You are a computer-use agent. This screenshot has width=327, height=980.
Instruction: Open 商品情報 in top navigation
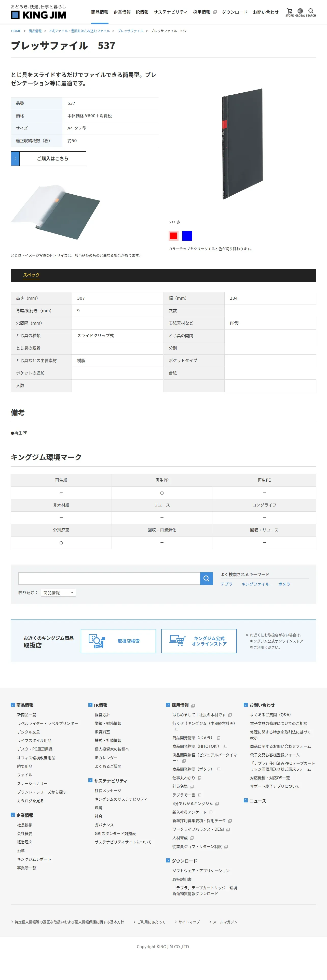pos(100,12)
